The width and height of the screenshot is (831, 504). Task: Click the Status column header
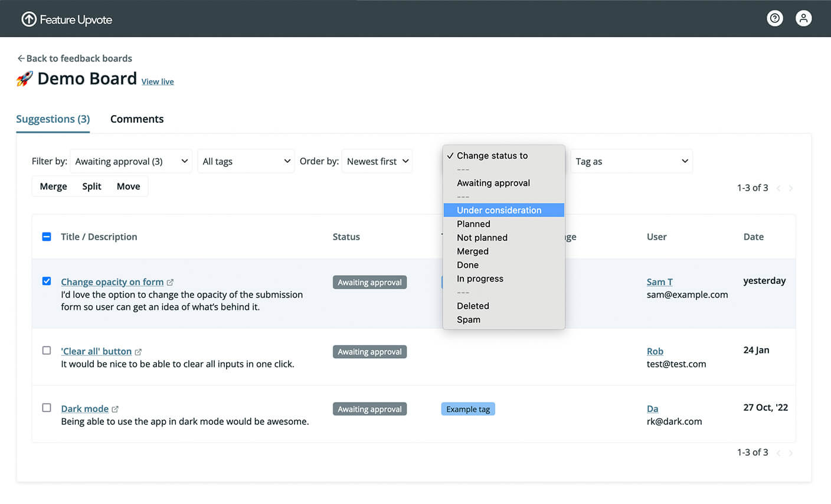pos(346,237)
